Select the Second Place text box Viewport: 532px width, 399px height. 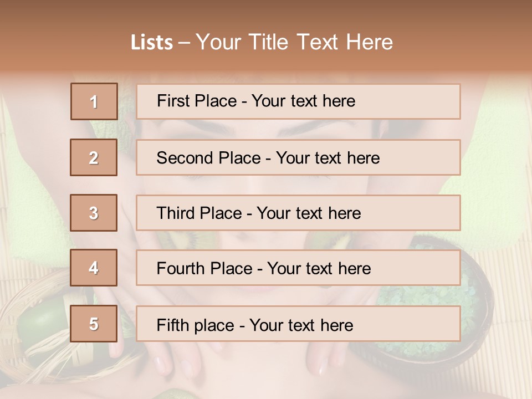click(298, 157)
